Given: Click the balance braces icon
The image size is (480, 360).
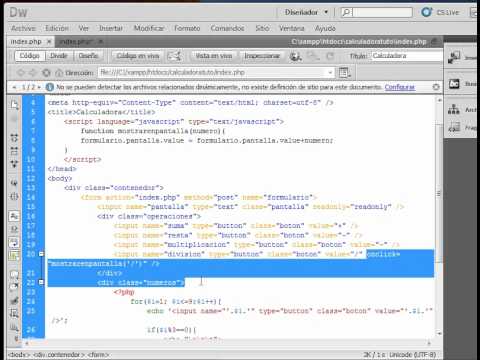Looking at the screenshot, I should pyautogui.click(x=14, y=196).
